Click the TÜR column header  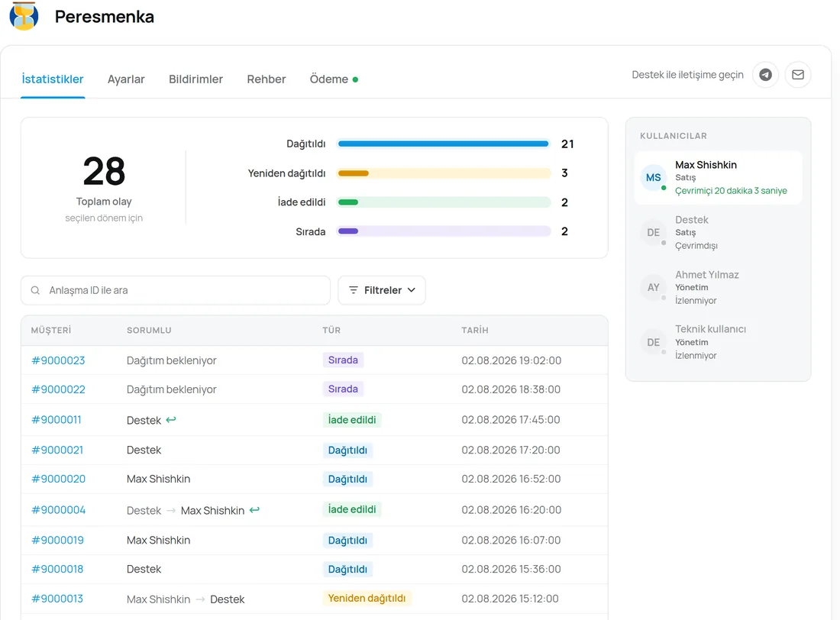click(x=331, y=330)
